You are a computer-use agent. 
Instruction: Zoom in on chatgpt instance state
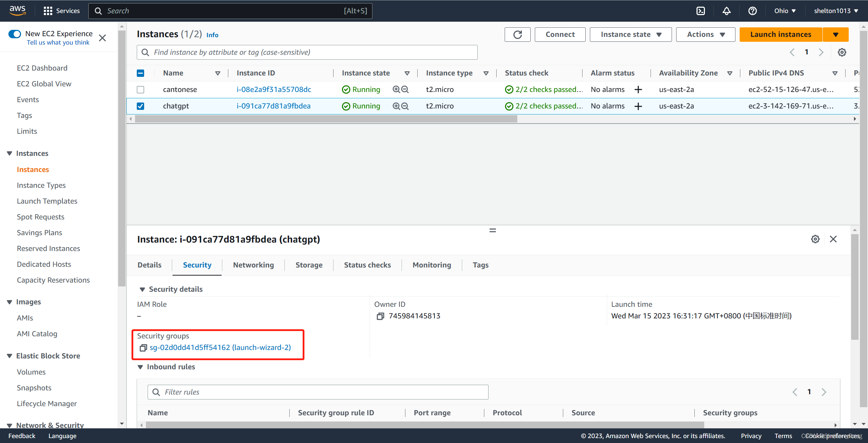396,106
